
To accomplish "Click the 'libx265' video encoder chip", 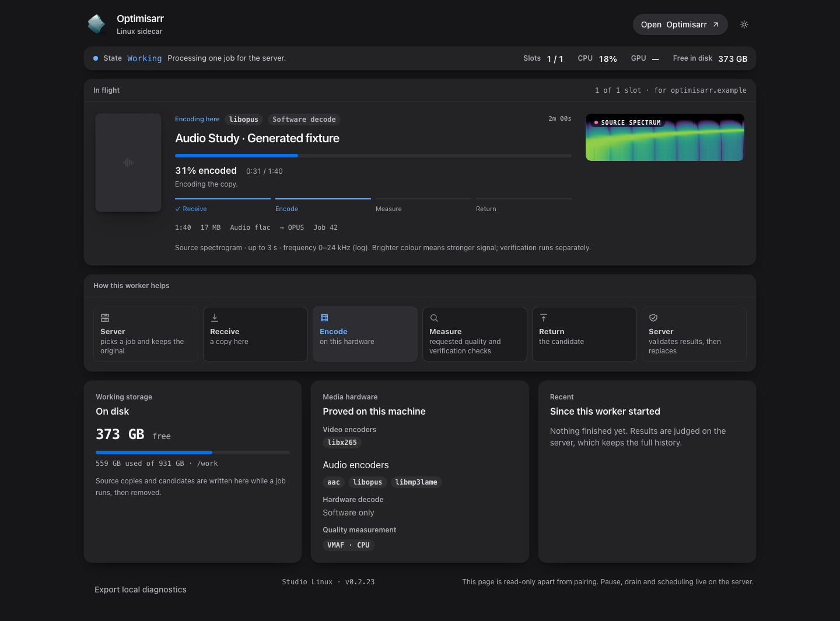I will 342,443.
